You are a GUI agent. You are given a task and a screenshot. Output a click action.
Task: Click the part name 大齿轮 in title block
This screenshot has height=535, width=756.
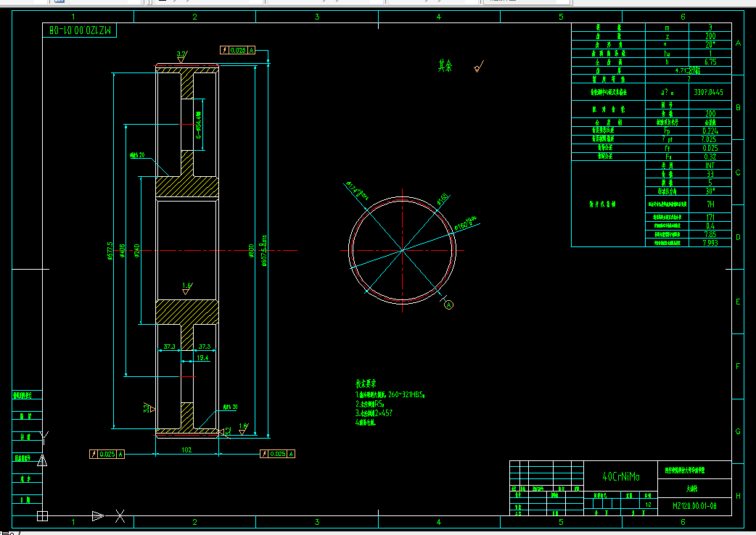click(692, 489)
